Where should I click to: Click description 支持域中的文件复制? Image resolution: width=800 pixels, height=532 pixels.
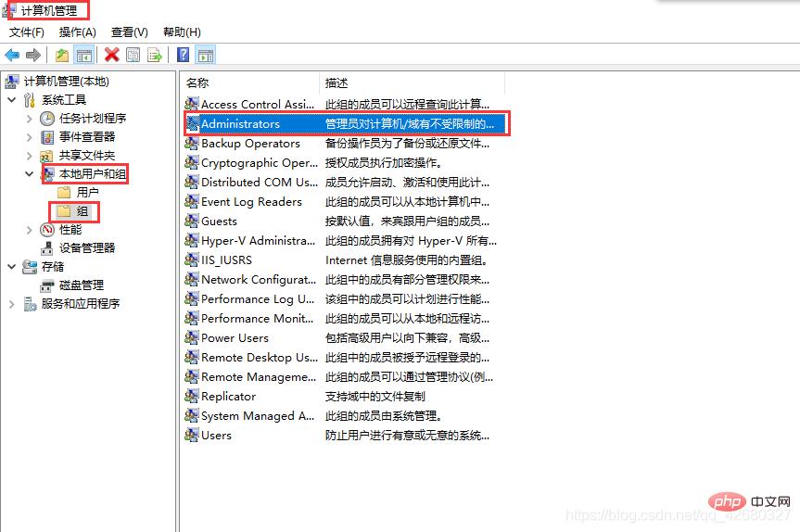tap(375, 397)
